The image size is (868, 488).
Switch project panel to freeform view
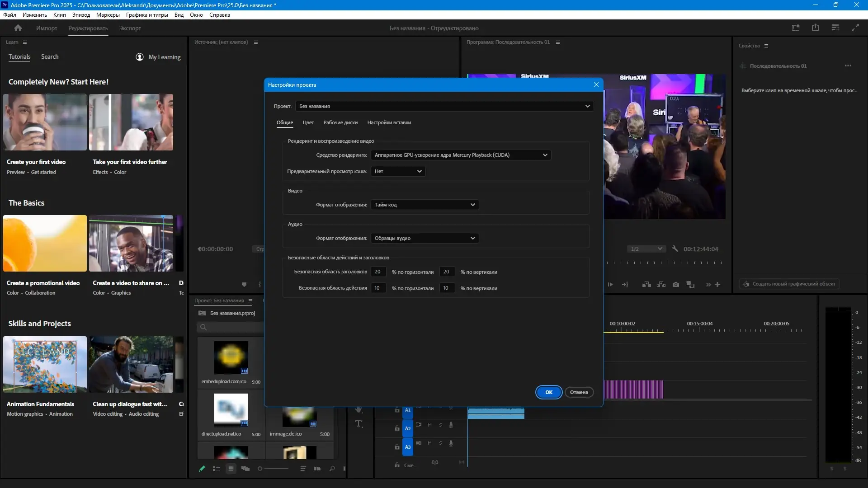[245, 469]
